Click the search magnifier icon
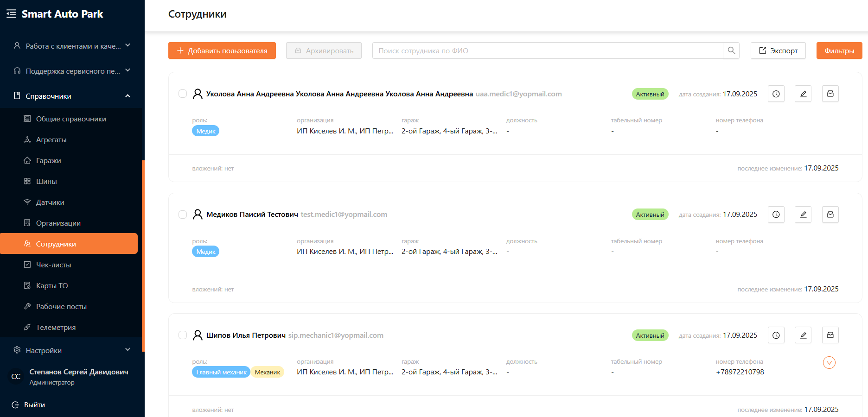 click(731, 51)
